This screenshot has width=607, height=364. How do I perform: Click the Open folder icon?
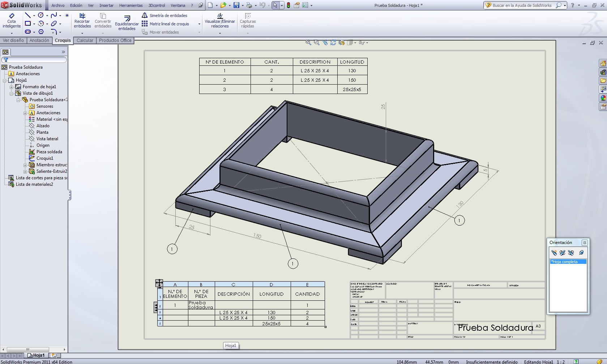click(223, 5)
